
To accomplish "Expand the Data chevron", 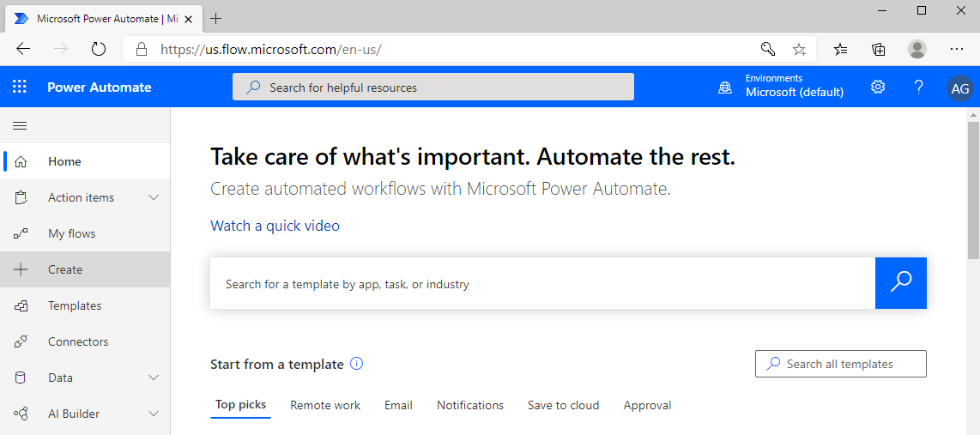I will [154, 378].
